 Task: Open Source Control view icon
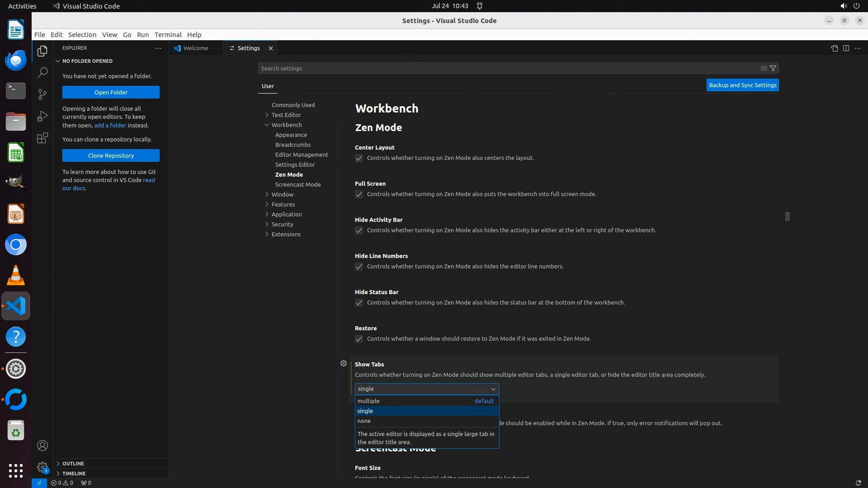coord(42,94)
